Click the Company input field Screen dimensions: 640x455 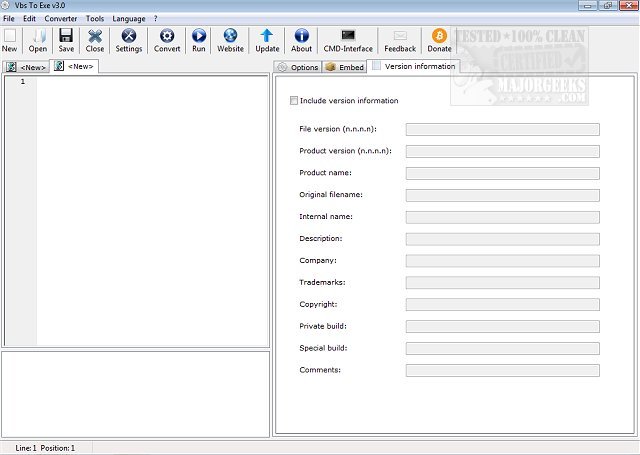(502, 261)
